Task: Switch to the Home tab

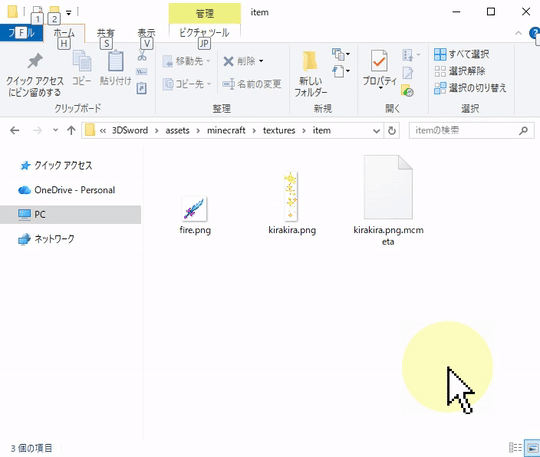Action: coord(64,33)
